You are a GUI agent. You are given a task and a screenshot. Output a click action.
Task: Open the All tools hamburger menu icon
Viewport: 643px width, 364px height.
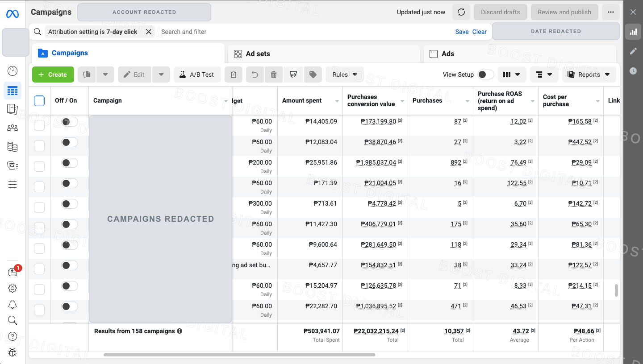(x=13, y=184)
